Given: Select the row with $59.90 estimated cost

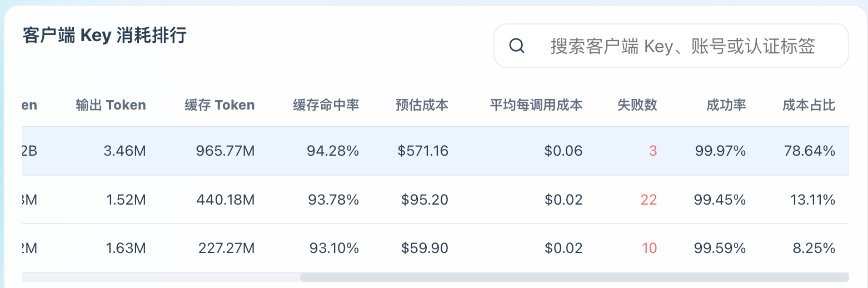Looking at the screenshot, I should click(436, 248).
